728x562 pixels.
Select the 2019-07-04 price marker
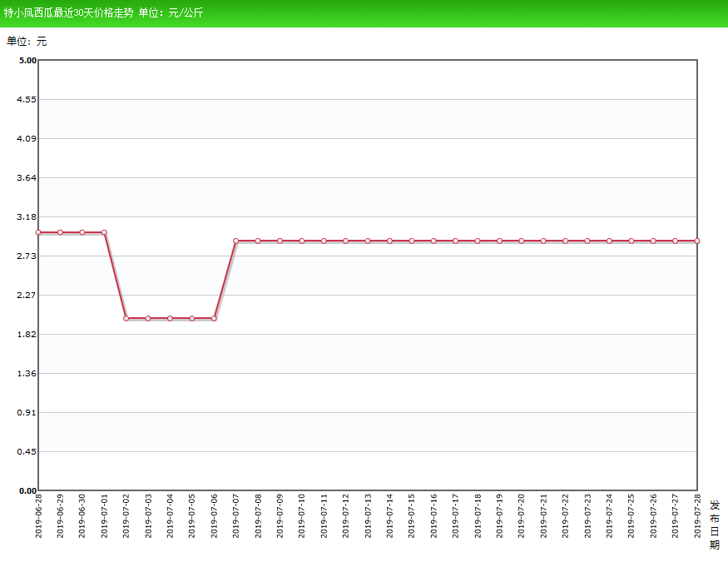(170, 319)
